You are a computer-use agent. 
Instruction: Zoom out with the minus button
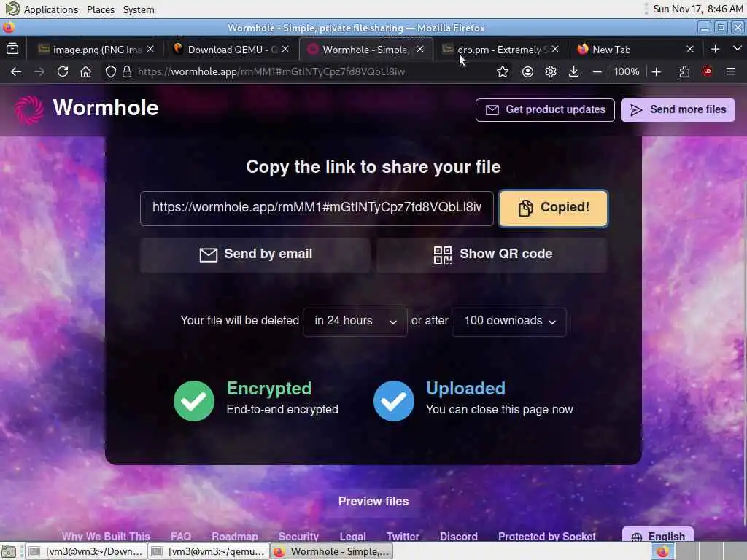click(x=597, y=72)
